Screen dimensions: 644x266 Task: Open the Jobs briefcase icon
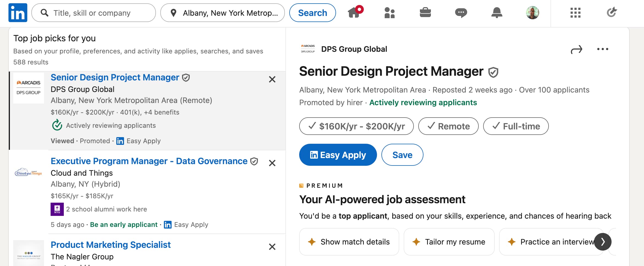coord(425,12)
